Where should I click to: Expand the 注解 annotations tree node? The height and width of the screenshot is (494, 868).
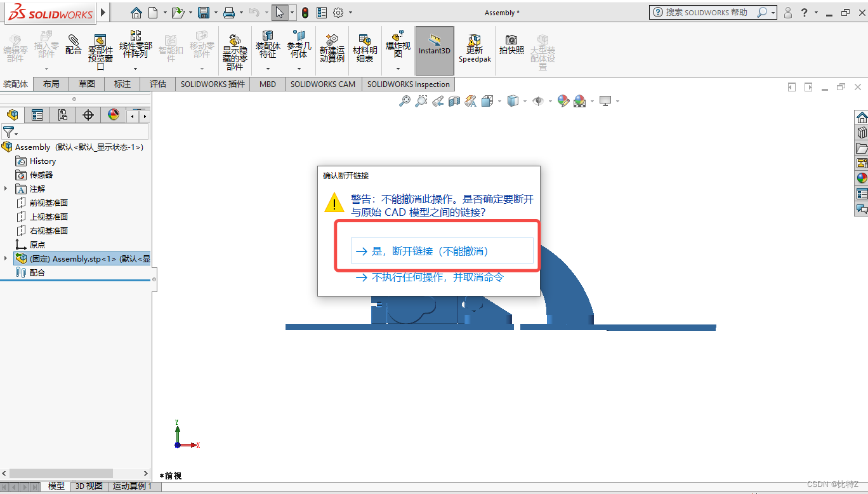[x=6, y=189]
